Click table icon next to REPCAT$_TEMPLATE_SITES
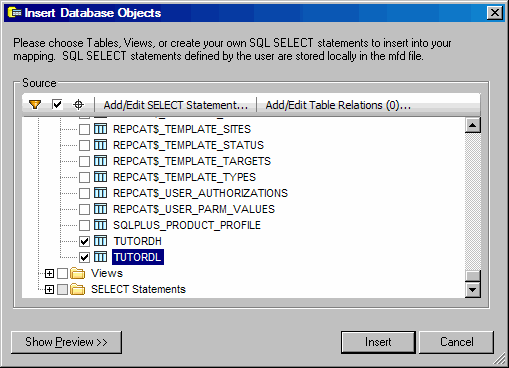This screenshot has height=368, width=509. 100,129
